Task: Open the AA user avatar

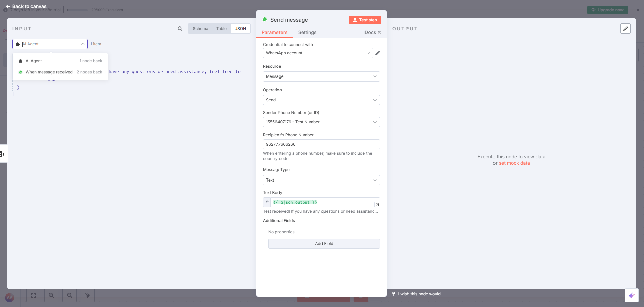Action: pyautogui.click(x=10, y=297)
